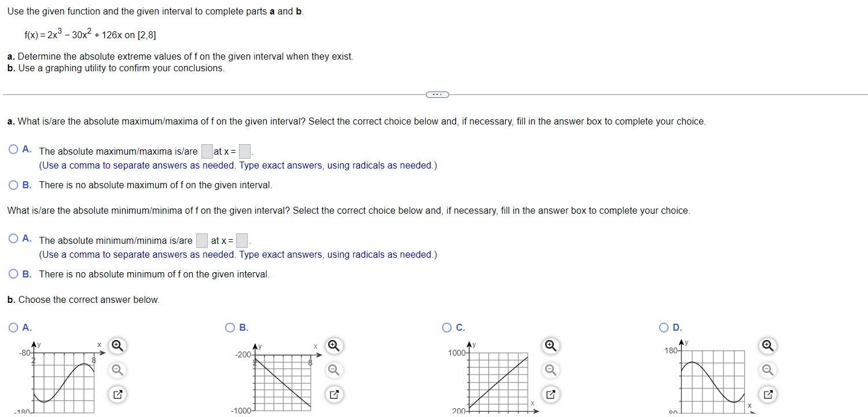
Task: Zoom in on graph choice A
Action: click(x=116, y=345)
